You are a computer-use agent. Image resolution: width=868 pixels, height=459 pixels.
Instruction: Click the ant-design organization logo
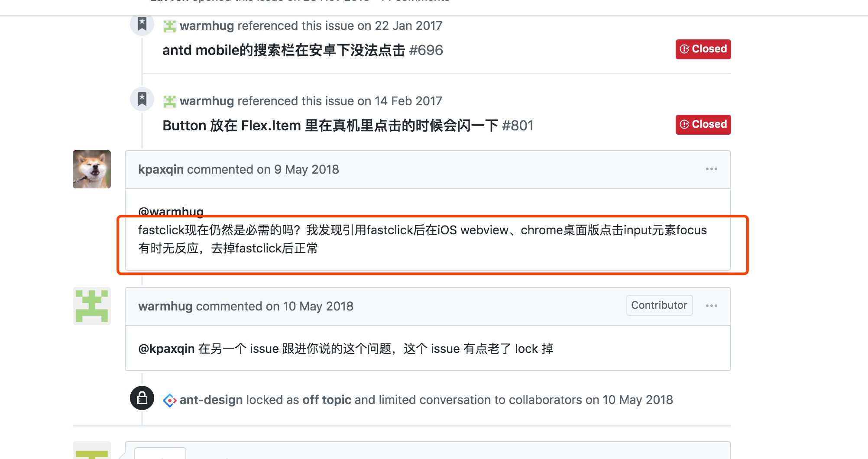[x=169, y=399]
